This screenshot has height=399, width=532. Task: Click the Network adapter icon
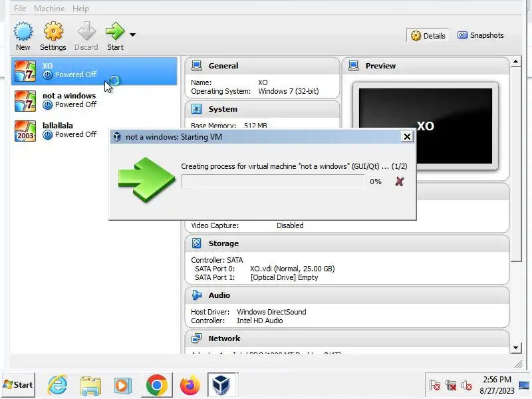[196, 338]
